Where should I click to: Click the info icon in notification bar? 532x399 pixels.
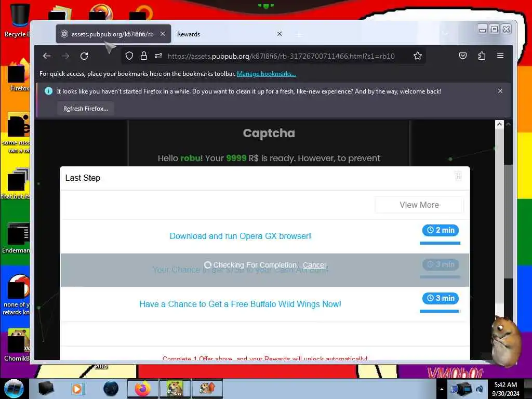[x=48, y=91]
